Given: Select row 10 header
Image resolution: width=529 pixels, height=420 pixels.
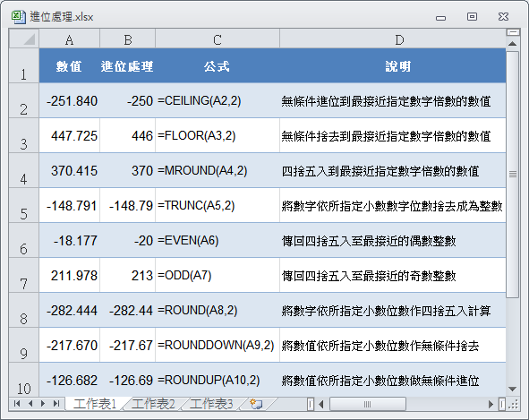Looking at the screenshot, I should coord(23,380).
